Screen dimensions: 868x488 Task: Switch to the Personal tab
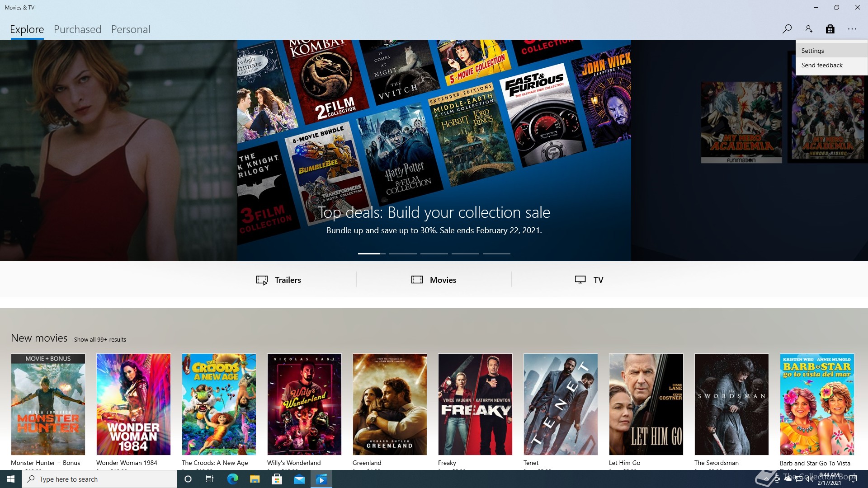coord(131,29)
